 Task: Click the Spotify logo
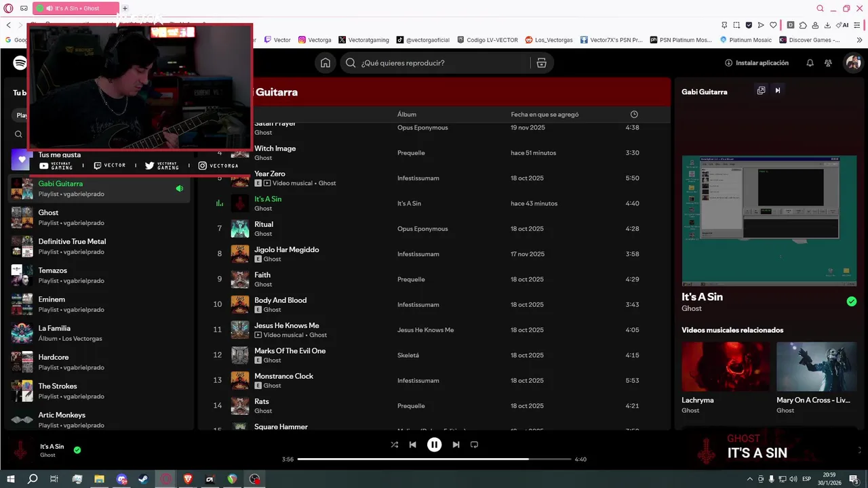pyautogui.click(x=20, y=63)
